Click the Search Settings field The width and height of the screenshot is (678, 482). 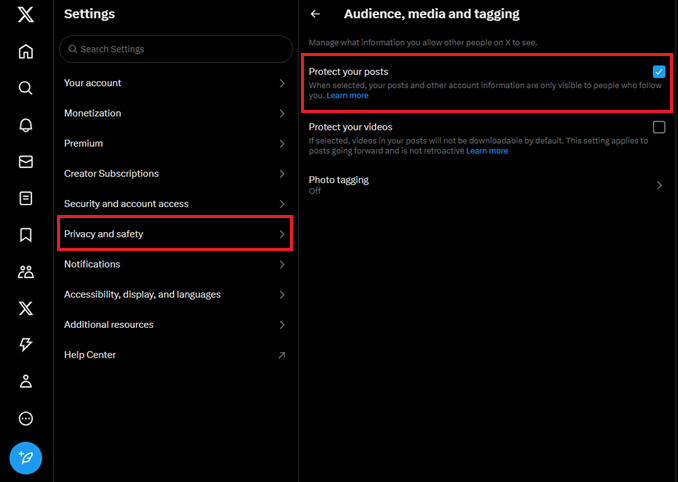pos(174,49)
